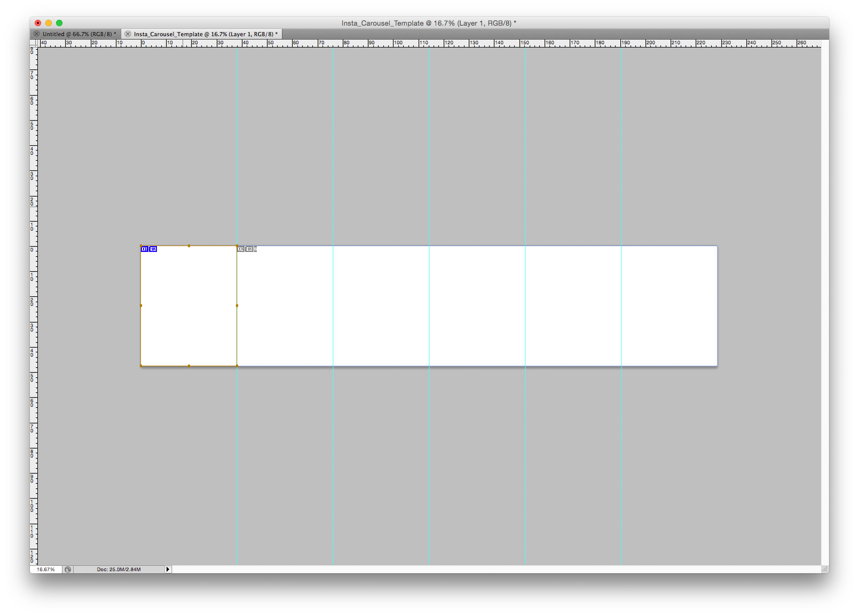
Task: Click the slice 02 image type icon
Action: click(249, 249)
